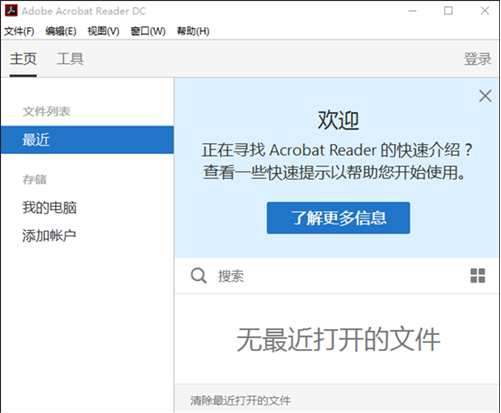This screenshot has width=501, height=413.
Task: Click the 存储 section heading
Action: tap(34, 179)
